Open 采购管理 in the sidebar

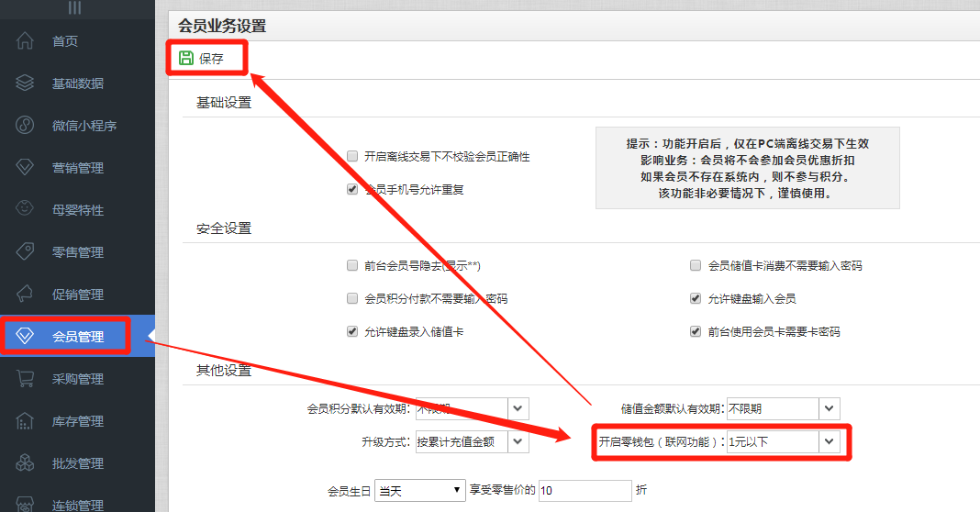(77, 379)
